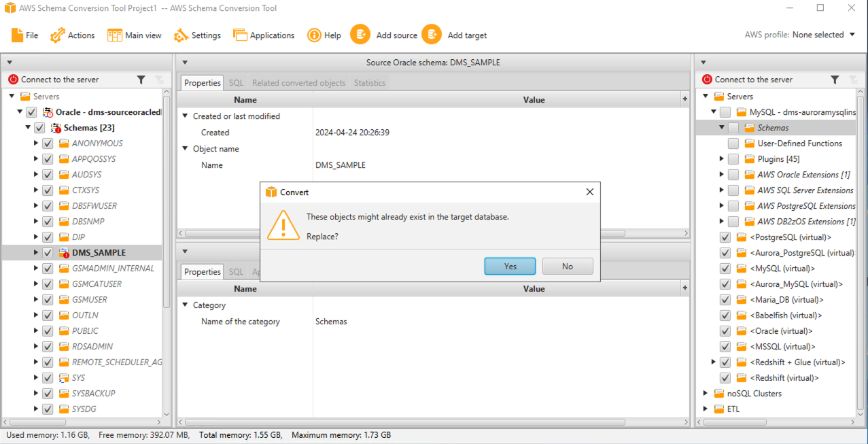Collapse Created or last modified group
This screenshot has width=868, height=444.
185,116
